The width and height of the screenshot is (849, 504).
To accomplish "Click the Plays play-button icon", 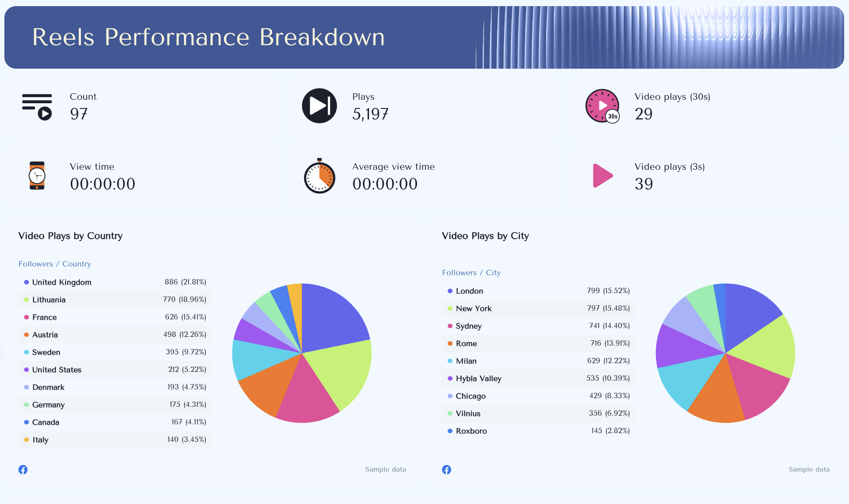I will (319, 105).
